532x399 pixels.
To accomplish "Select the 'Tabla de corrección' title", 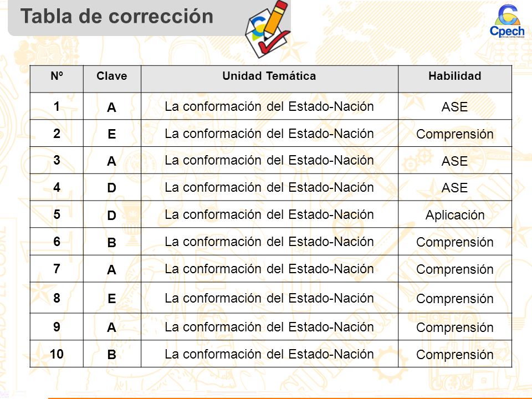I will point(117,16).
